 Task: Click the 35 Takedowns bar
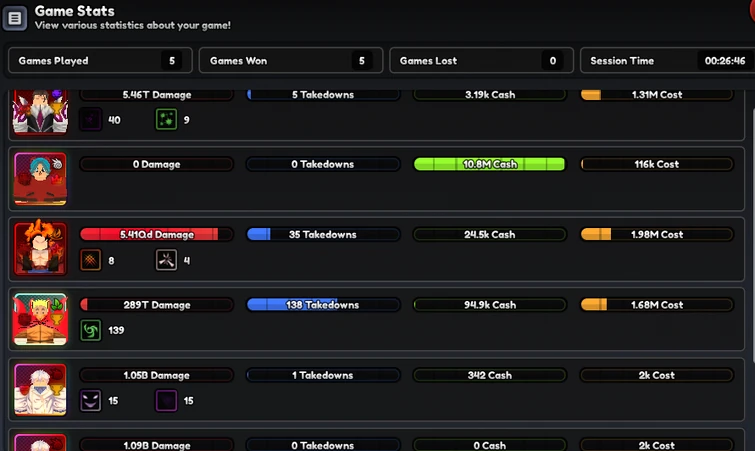[323, 234]
